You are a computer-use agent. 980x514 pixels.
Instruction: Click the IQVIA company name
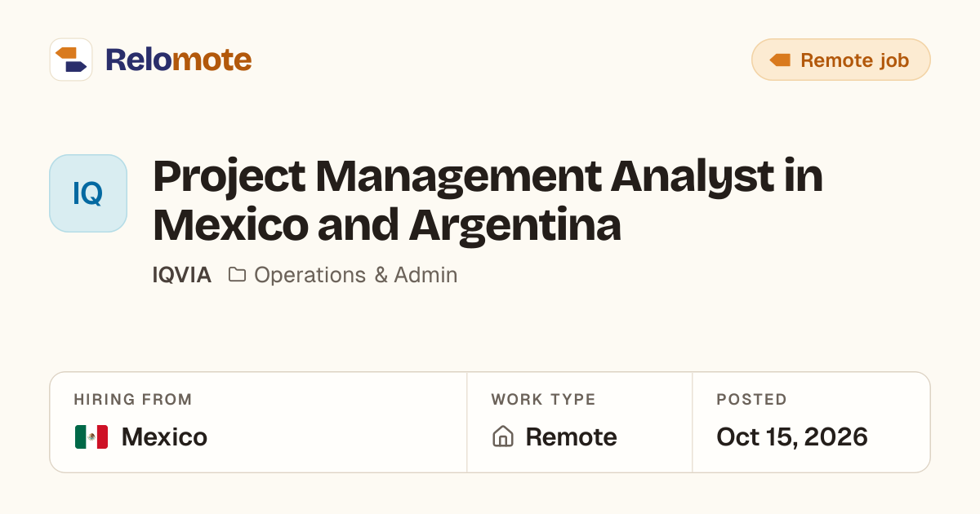point(182,275)
